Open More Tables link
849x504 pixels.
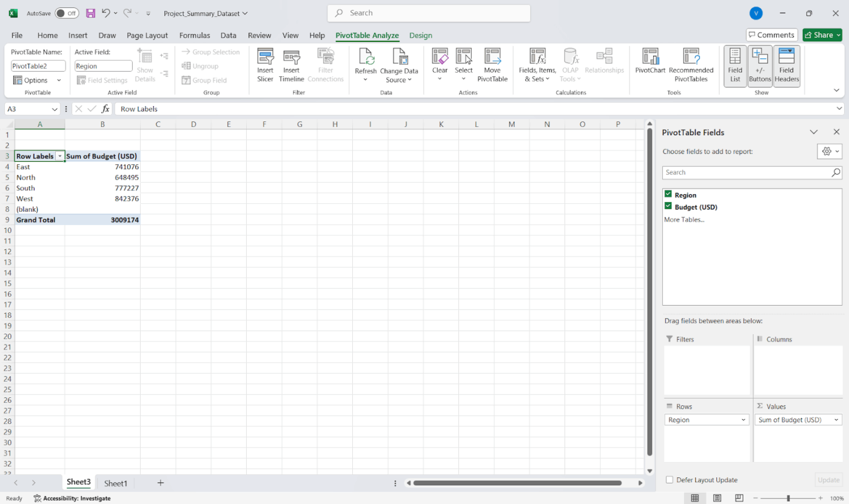point(684,220)
